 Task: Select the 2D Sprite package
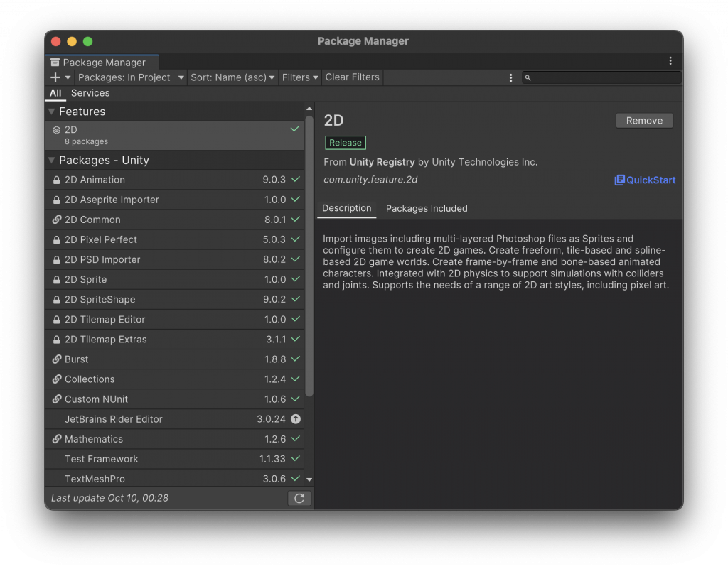click(x=175, y=280)
